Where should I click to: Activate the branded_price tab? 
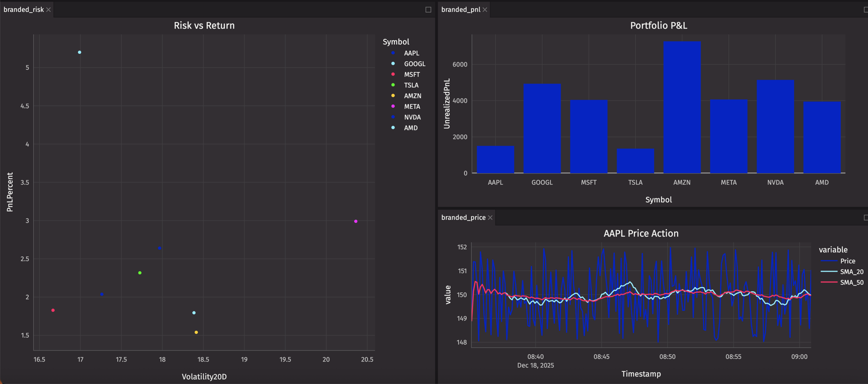(463, 218)
